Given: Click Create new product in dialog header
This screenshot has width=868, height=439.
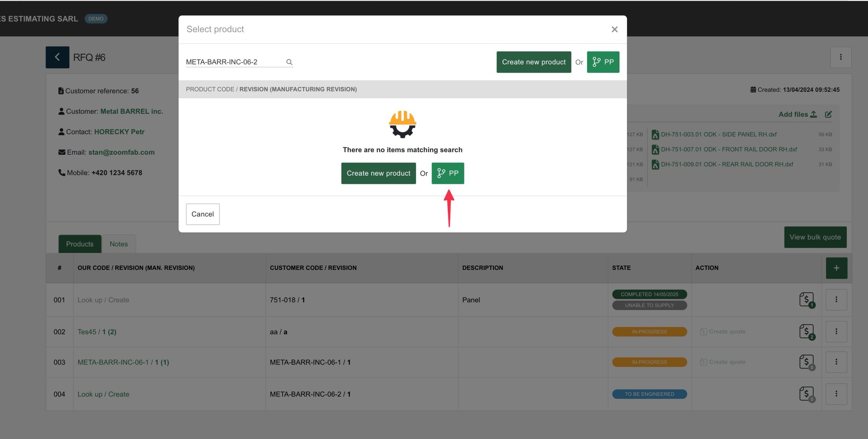Looking at the screenshot, I should coord(533,62).
